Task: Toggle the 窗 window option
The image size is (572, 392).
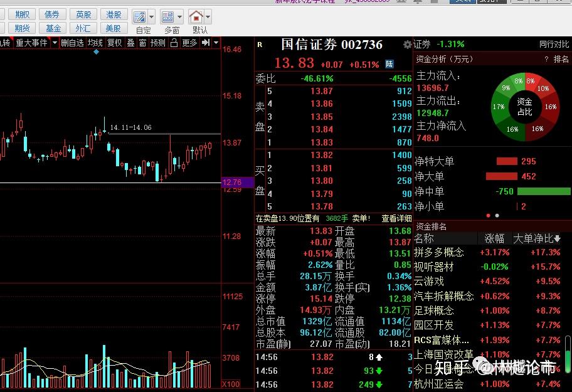Action: 142,43
